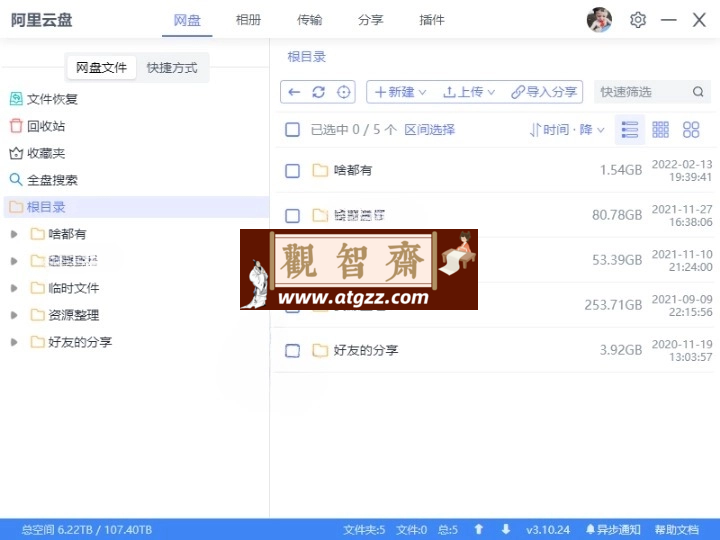Click the 80.78GB folder icon

pos(320,215)
